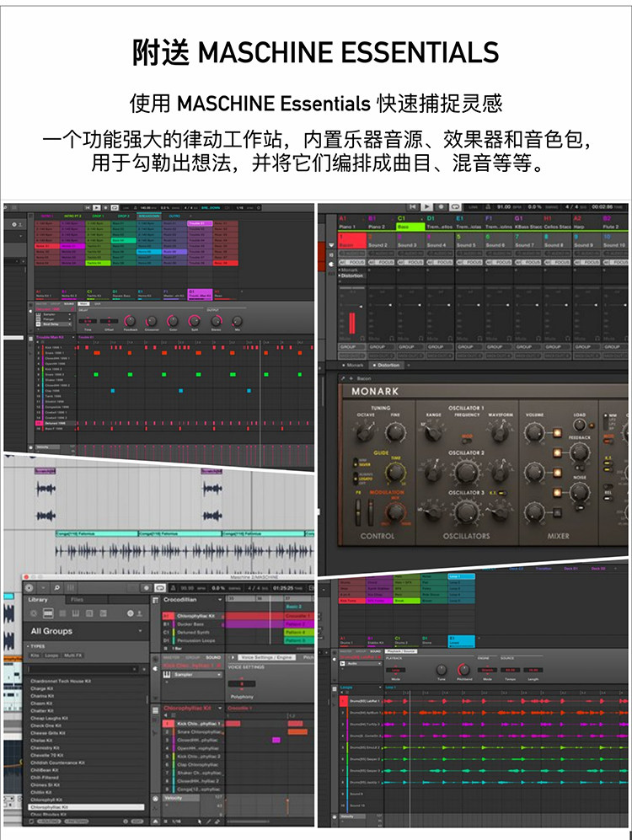Select the Projects icon in Library
Screen dimensions: 632x840
(34, 613)
